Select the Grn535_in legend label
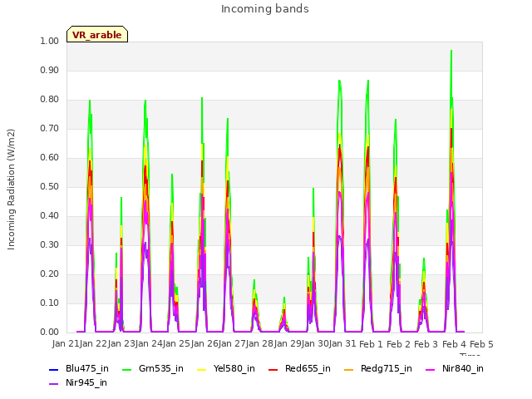Image resolution: width=532 pixels, height=399 pixels. (161, 369)
